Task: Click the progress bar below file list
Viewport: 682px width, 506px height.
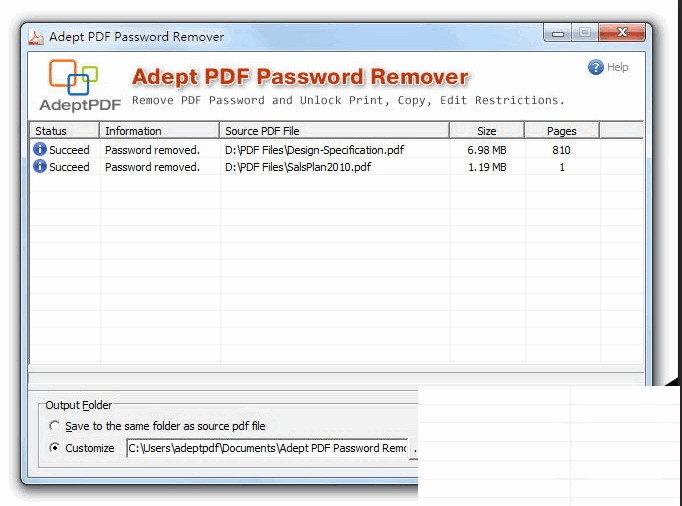Action: (x=336, y=378)
